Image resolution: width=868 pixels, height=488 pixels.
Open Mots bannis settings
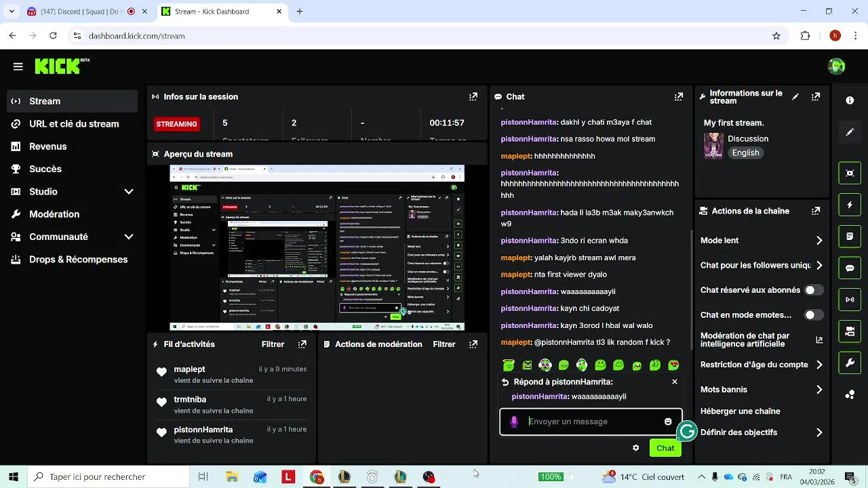click(761, 390)
